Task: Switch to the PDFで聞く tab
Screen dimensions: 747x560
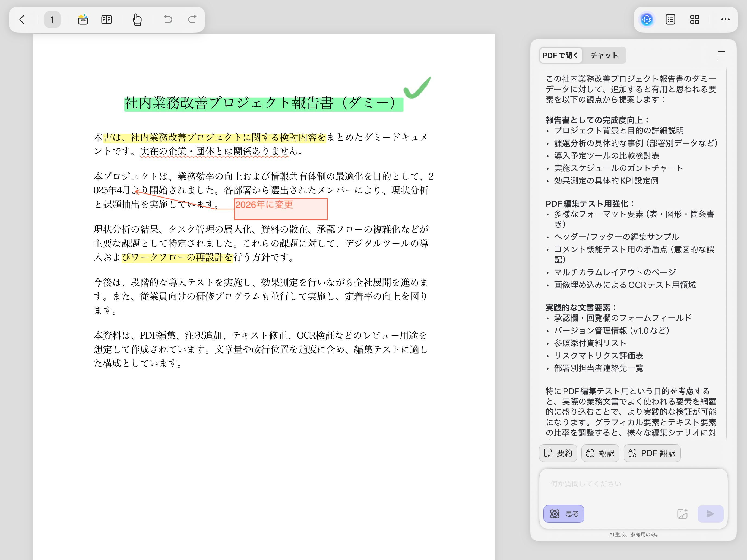Action: (561, 55)
